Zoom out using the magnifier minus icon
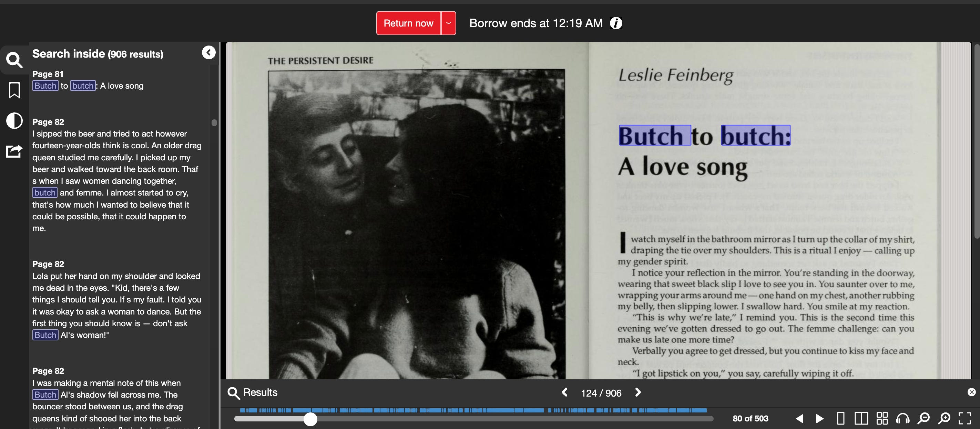 pyautogui.click(x=923, y=418)
